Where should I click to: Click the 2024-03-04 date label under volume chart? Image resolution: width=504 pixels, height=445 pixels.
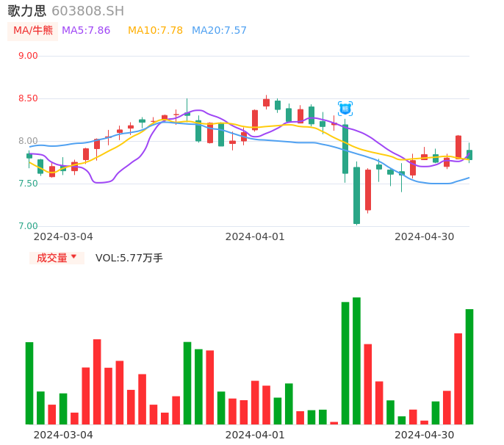click(x=63, y=435)
